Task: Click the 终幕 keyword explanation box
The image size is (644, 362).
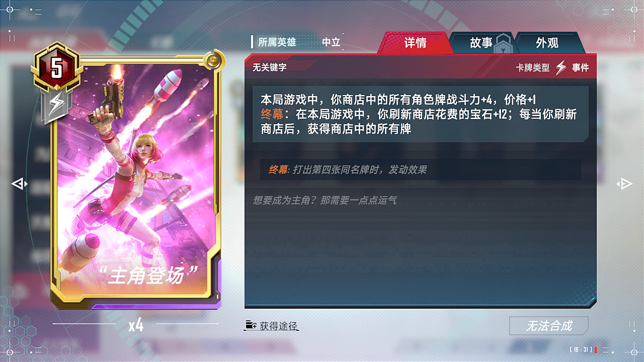Action: tap(420, 170)
